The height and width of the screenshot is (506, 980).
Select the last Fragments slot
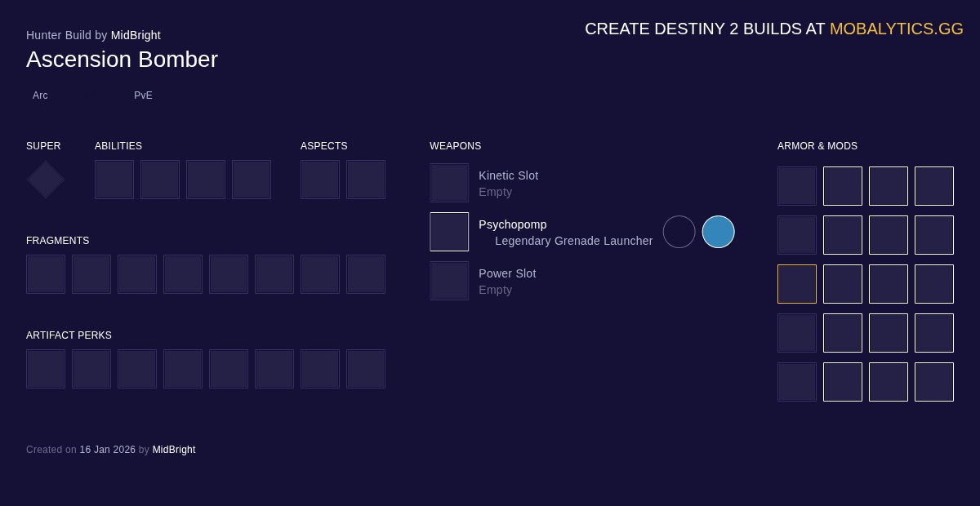point(366,274)
